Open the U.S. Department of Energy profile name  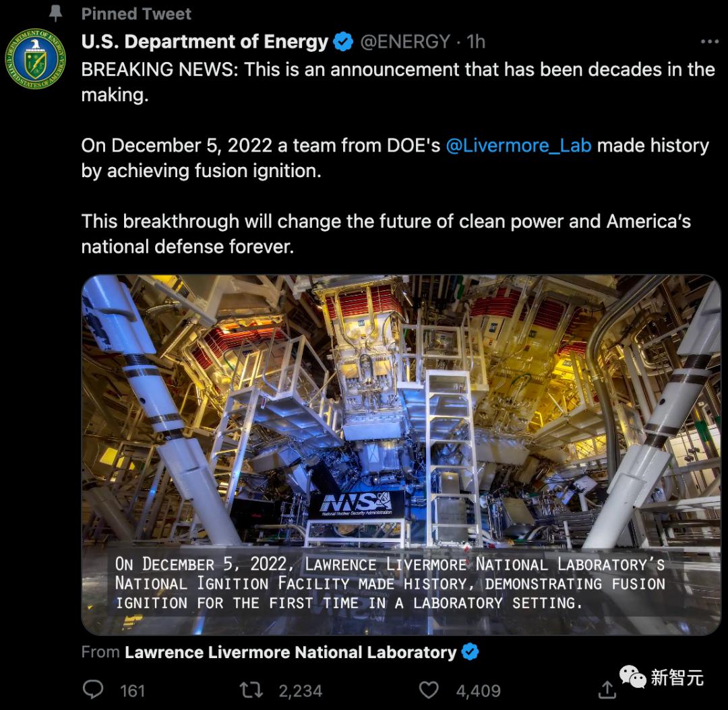(x=205, y=42)
